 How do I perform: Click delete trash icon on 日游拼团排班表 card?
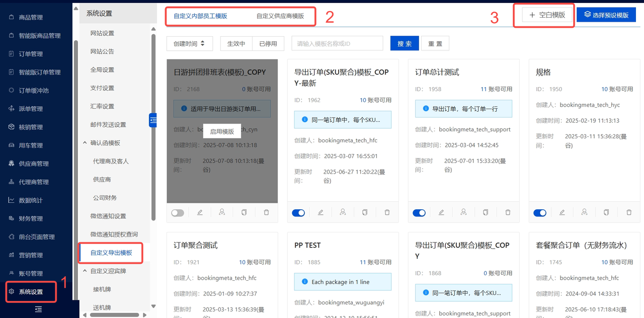pos(266,213)
